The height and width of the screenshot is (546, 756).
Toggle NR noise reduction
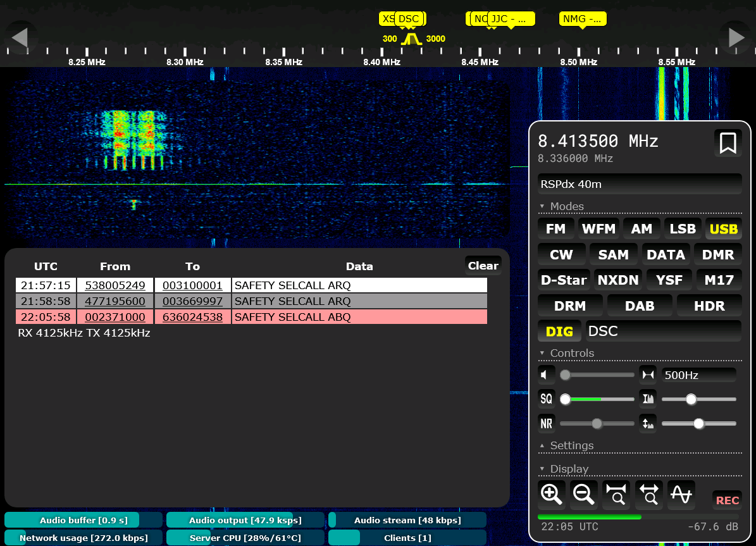(546, 423)
